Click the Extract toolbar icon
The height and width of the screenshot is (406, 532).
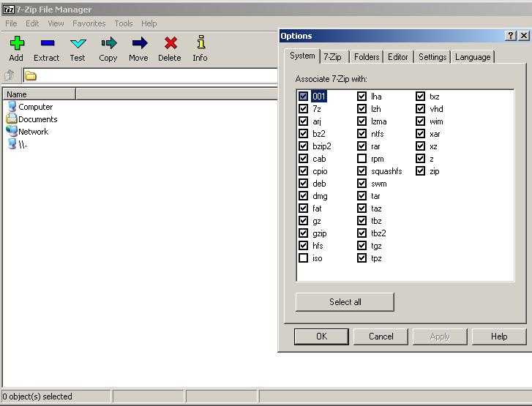pyautogui.click(x=47, y=43)
